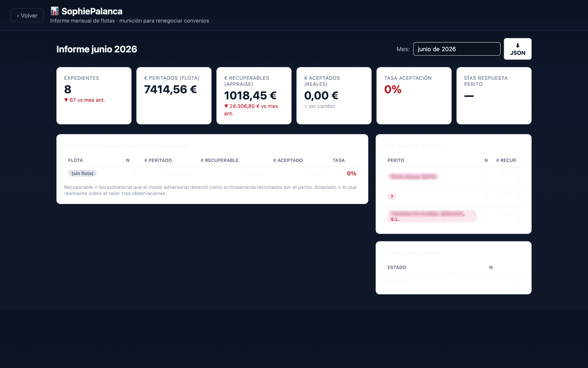Click the € RECUPERABLE column header
The height and width of the screenshot is (368, 588).
coord(220,160)
